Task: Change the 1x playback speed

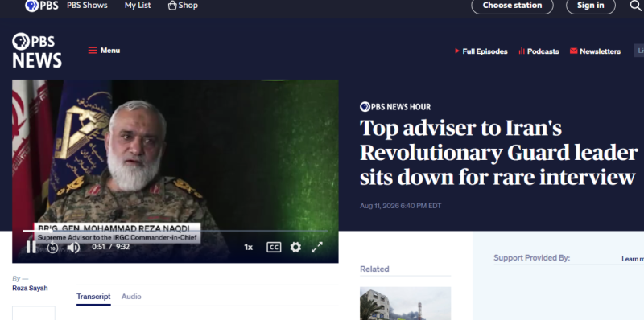Action: pyautogui.click(x=248, y=247)
